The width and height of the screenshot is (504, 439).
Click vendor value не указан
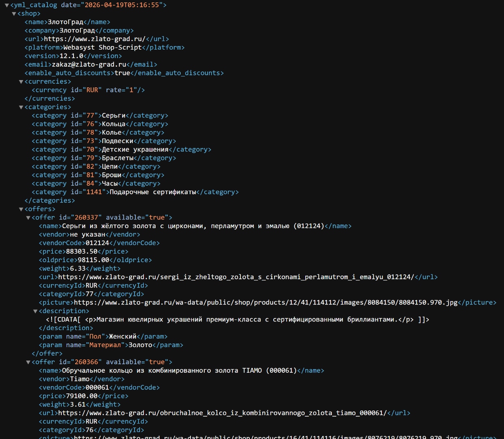[x=87, y=235]
